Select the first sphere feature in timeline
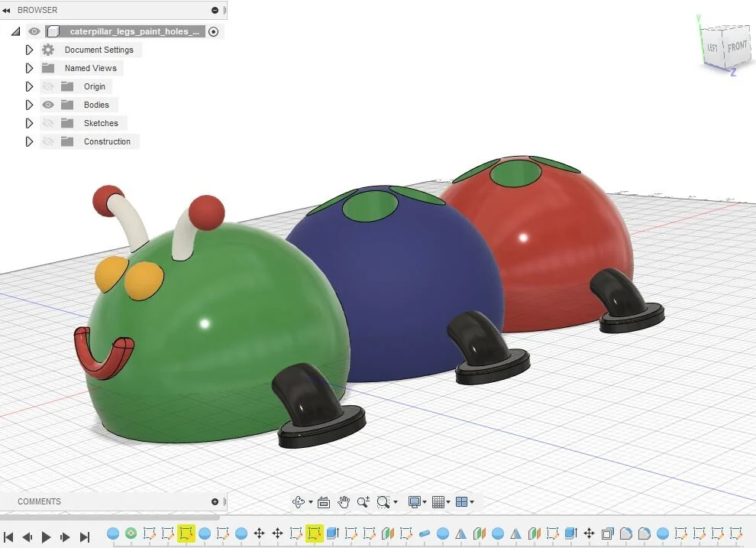The width and height of the screenshot is (756, 548). point(113,533)
